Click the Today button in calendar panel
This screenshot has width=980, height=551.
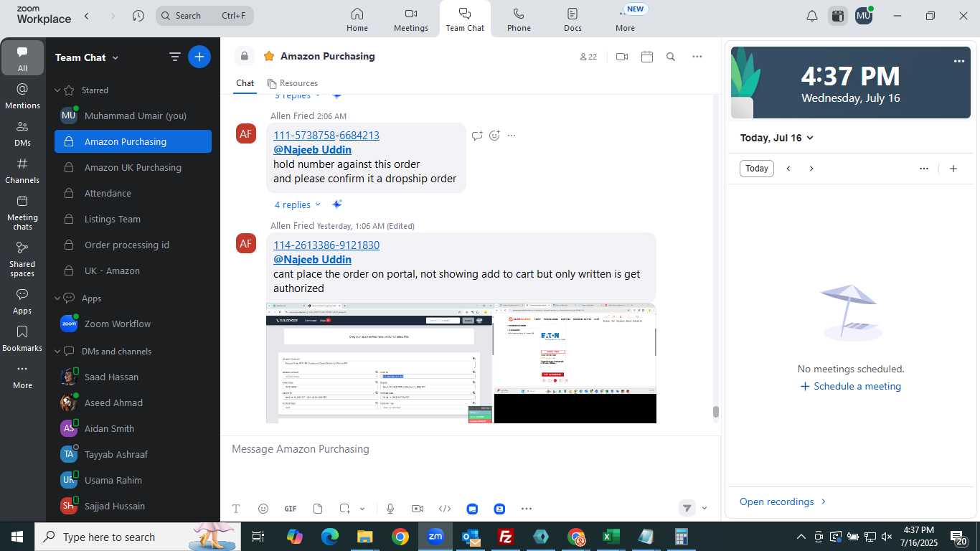point(757,169)
